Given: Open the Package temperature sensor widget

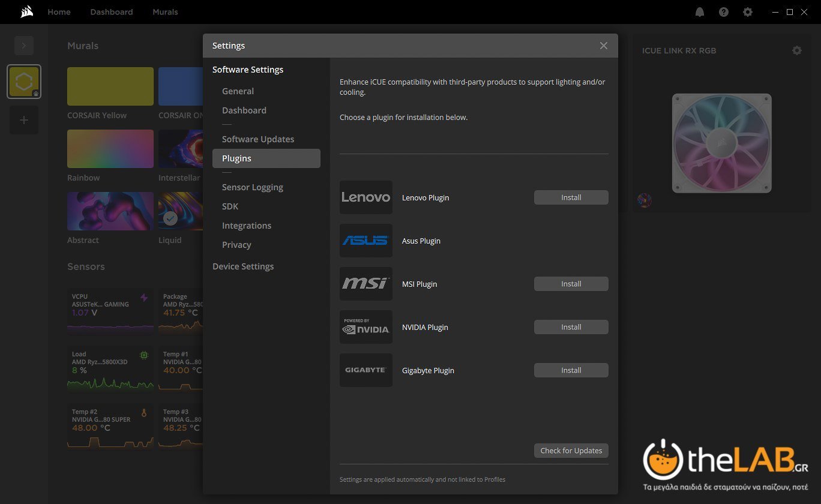Looking at the screenshot, I should point(181,311).
